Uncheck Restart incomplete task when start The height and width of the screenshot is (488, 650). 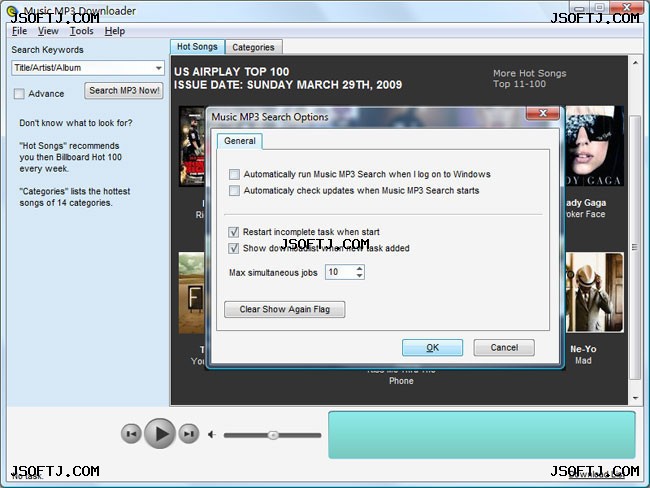[234, 232]
